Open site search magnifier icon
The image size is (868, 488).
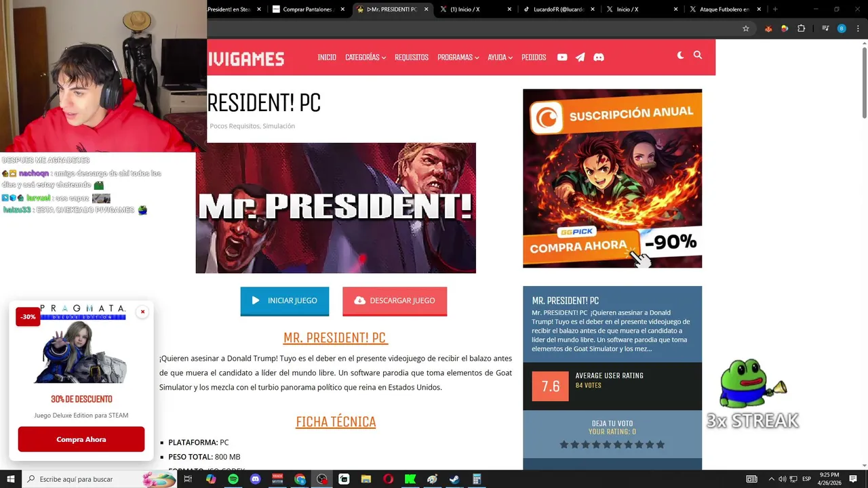tap(698, 56)
